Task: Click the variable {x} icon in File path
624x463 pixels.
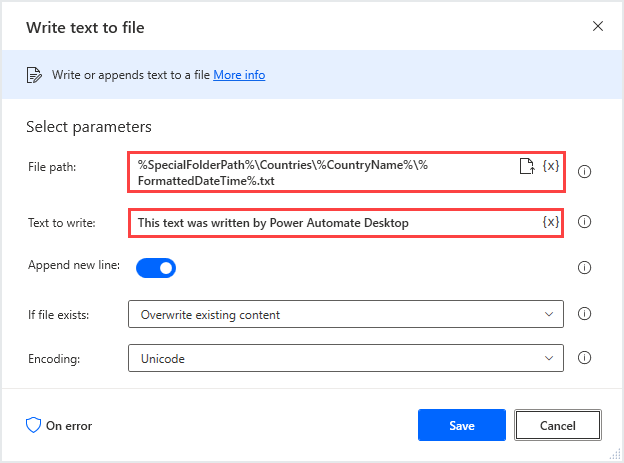Action: 550,166
